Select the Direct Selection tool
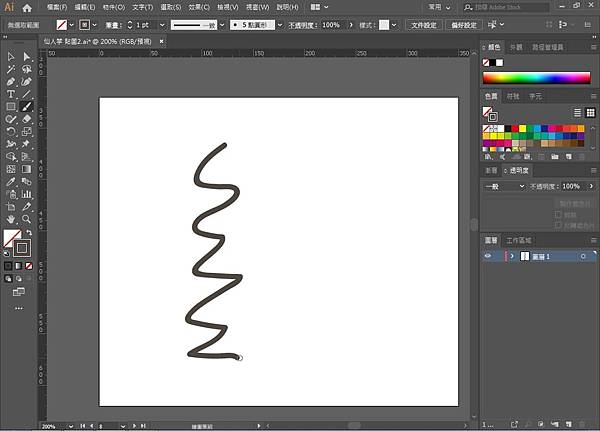The height and width of the screenshot is (431, 600). click(x=26, y=57)
